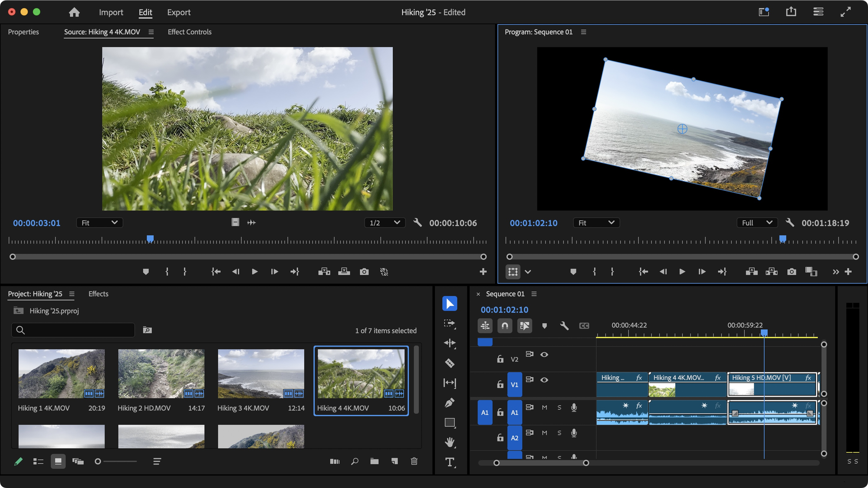
Task: Toggle Snap in the timeline
Action: click(x=505, y=326)
